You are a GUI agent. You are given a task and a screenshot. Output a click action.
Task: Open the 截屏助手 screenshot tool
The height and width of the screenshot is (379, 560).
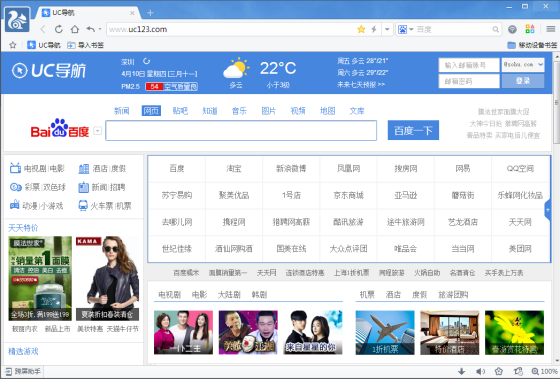[23, 371]
